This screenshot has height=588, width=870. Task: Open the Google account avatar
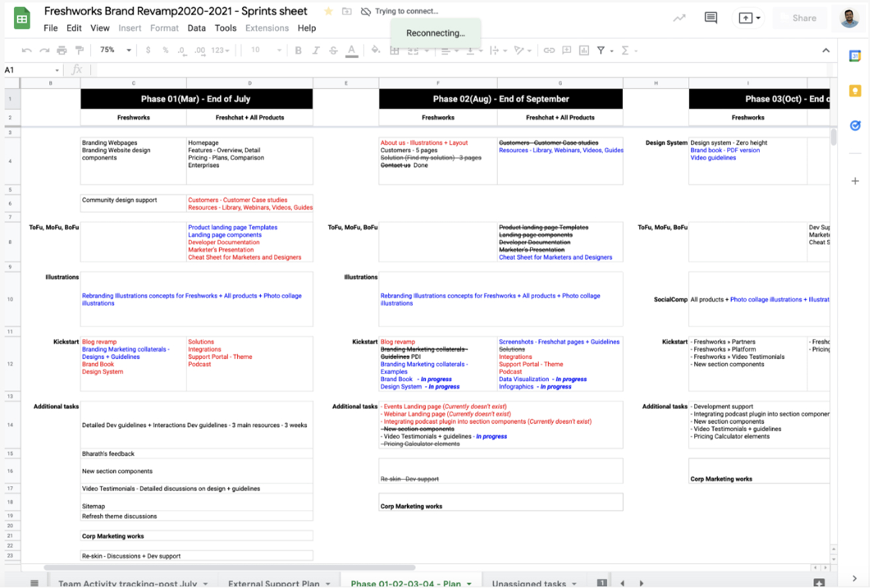(x=849, y=18)
